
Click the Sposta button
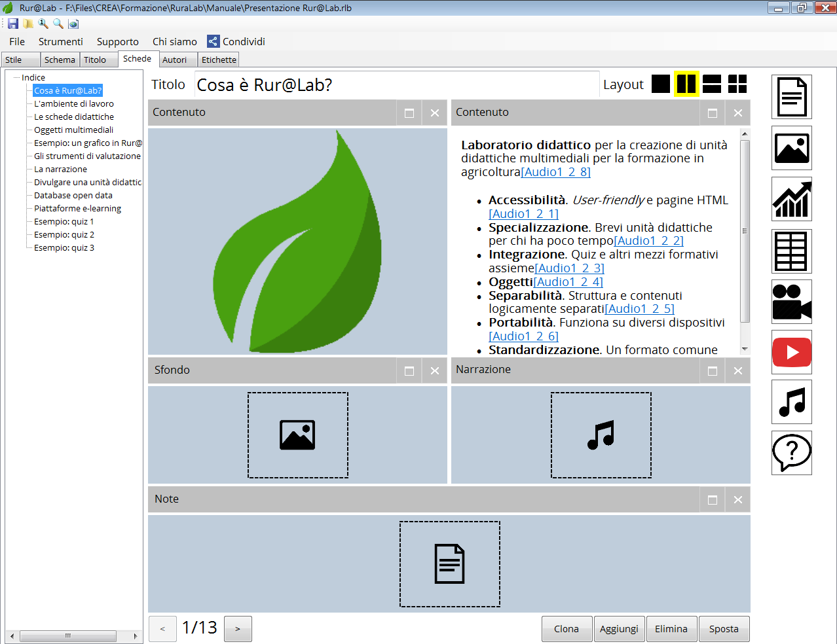click(724, 629)
